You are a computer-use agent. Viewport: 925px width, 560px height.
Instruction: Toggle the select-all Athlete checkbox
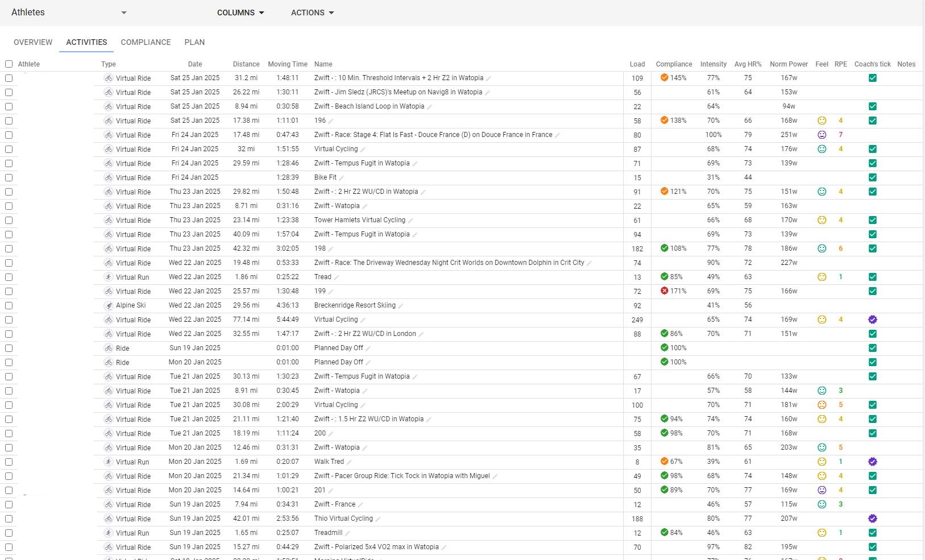pyautogui.click(x=9, y=64)
